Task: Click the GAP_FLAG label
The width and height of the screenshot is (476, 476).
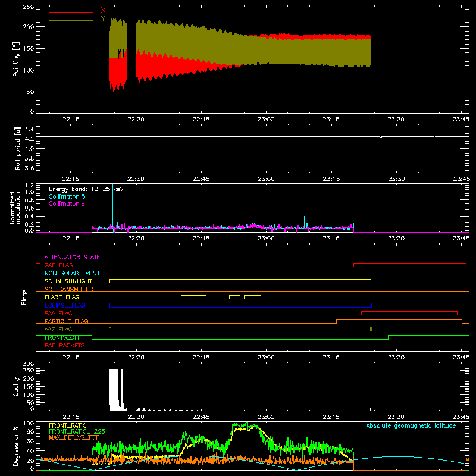Action: coord(58,265)
